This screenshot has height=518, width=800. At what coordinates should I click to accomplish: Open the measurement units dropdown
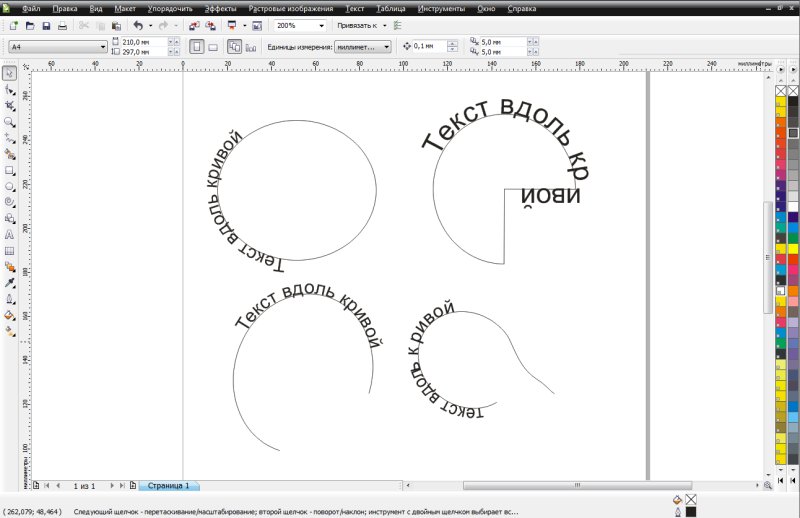pyautogui.click(x=386, y=46)
